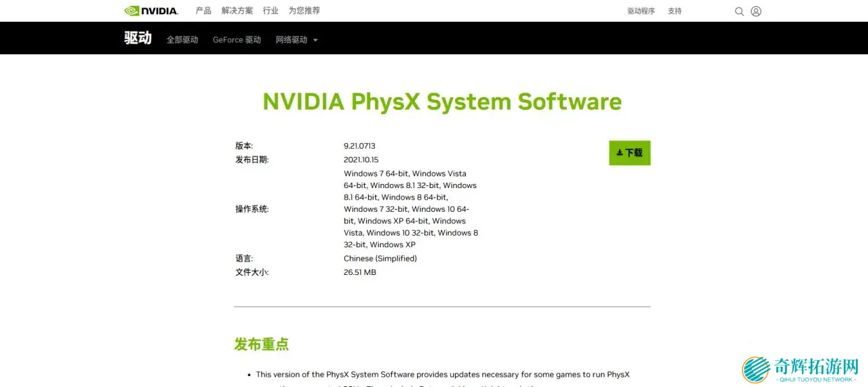Expand the 网络驱动 dropdown

[296, 40]
